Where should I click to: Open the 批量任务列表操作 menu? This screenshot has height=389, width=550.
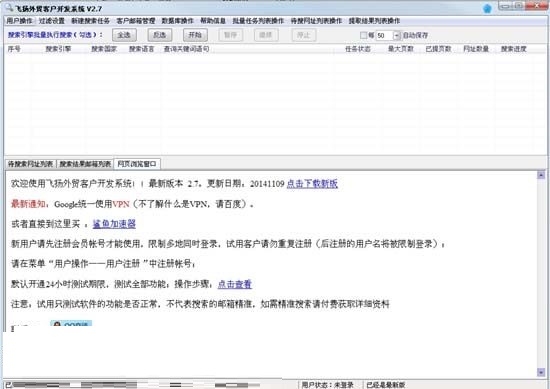click(x=258, y=21)
